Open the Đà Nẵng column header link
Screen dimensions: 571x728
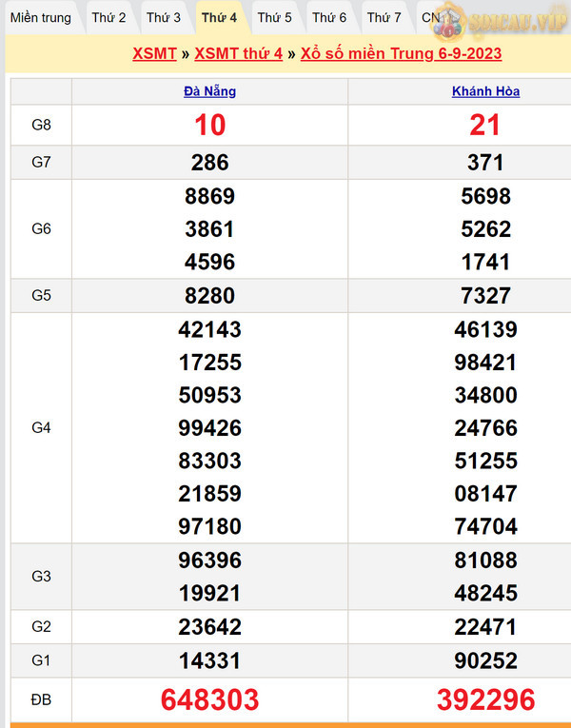209,92
